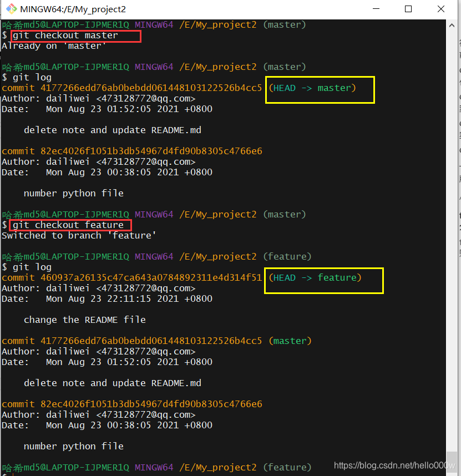Click the '(HEAD -> feature)' ref label
The height and width of the screenshot is (476, 461).
(315, 278)
